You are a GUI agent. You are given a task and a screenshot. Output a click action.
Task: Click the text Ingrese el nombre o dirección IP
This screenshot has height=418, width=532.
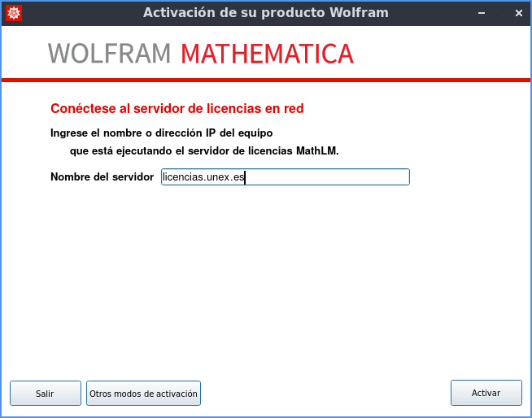tap(133, 133)
